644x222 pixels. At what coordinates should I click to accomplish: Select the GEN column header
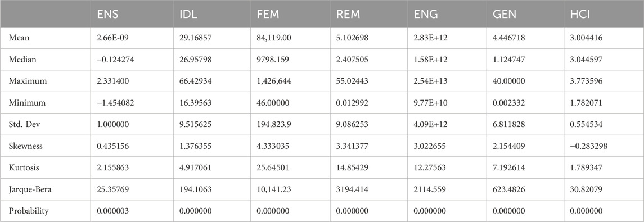504,15
